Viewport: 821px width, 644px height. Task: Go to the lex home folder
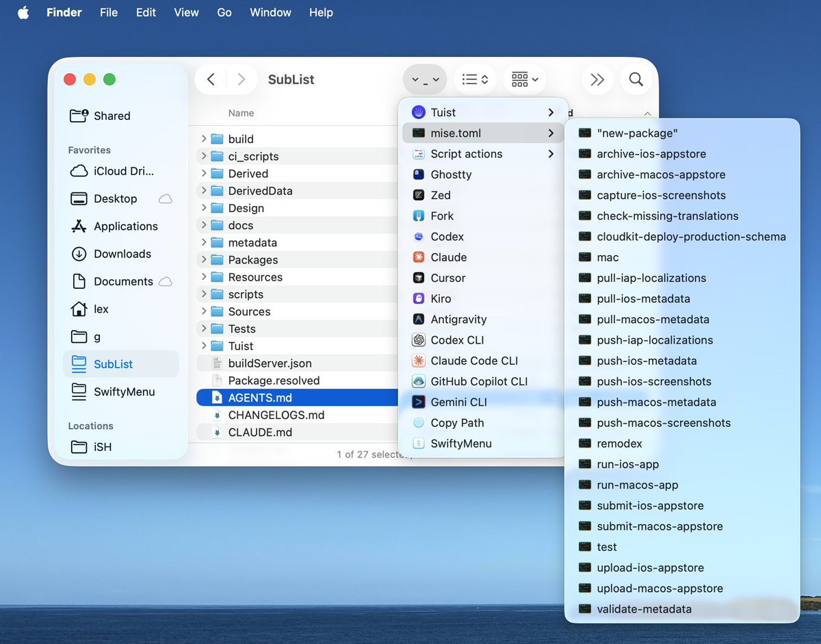[x=121, y=309]
